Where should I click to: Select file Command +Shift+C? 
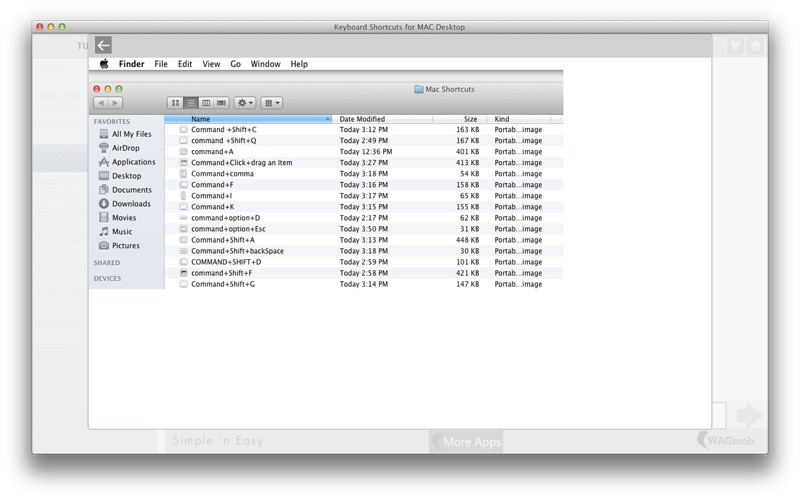click(364, 130)
